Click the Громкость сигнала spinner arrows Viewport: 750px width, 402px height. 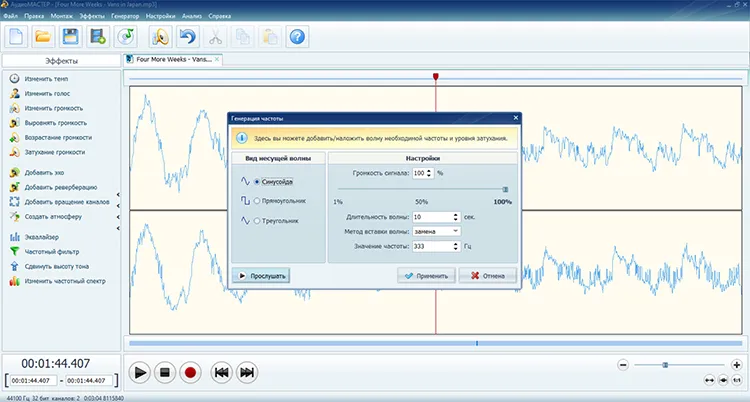coord(429,173)
